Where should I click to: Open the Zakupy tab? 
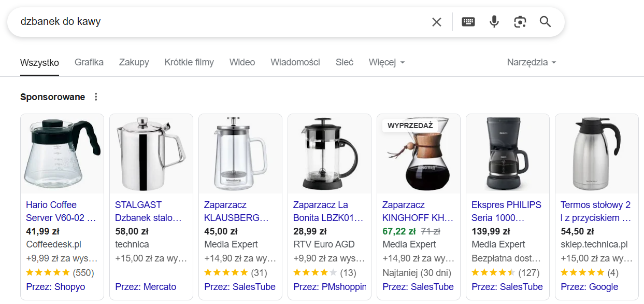coord(134,62)
